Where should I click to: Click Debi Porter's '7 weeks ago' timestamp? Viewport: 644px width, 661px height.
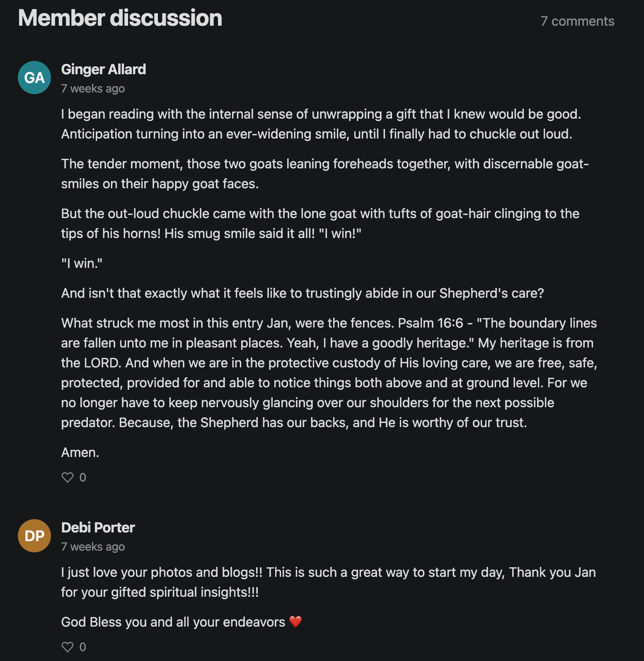pyautogui.click(x=93, y=547)
